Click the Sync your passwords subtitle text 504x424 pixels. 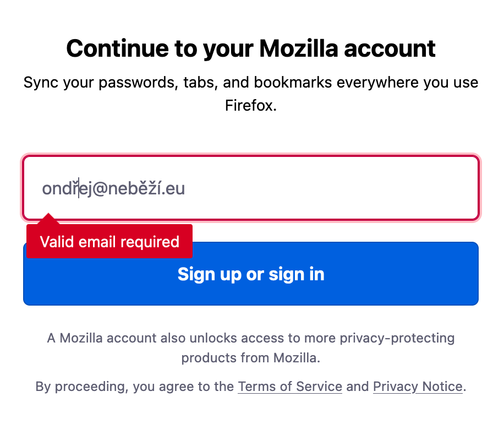[251, 83]
